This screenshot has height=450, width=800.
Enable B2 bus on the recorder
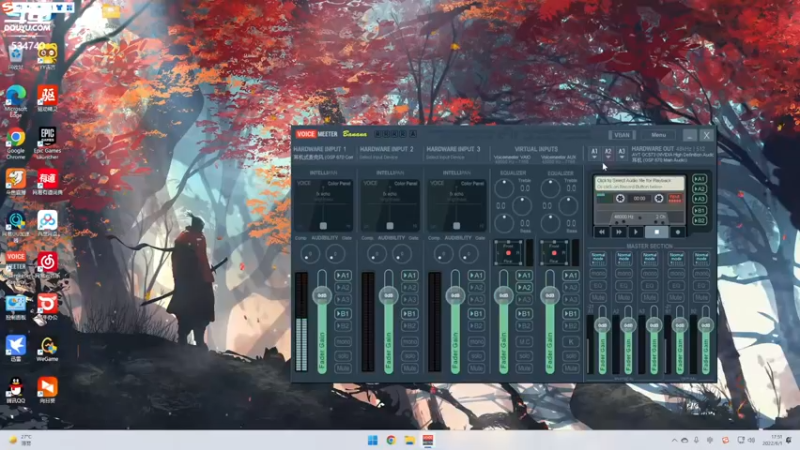click(x=699, y=220)
